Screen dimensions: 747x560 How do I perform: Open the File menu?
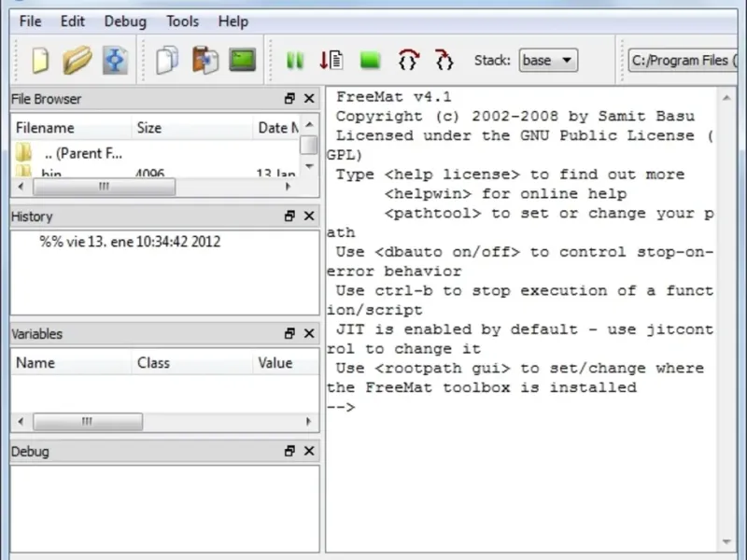pos(30,21)
